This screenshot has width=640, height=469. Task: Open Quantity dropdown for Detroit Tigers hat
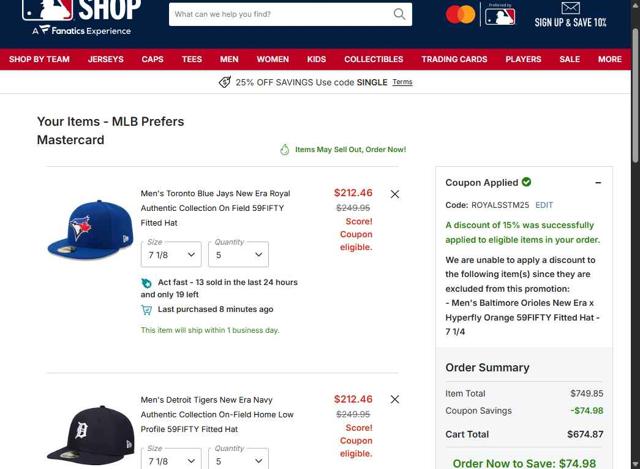click(238, 459)
